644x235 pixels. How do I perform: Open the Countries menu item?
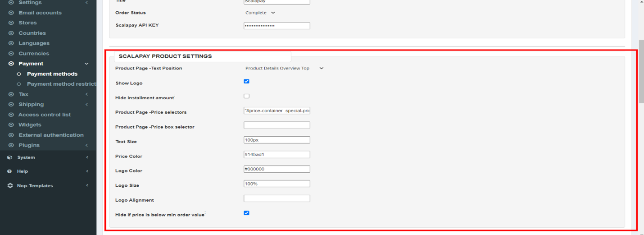coord(32,33)
